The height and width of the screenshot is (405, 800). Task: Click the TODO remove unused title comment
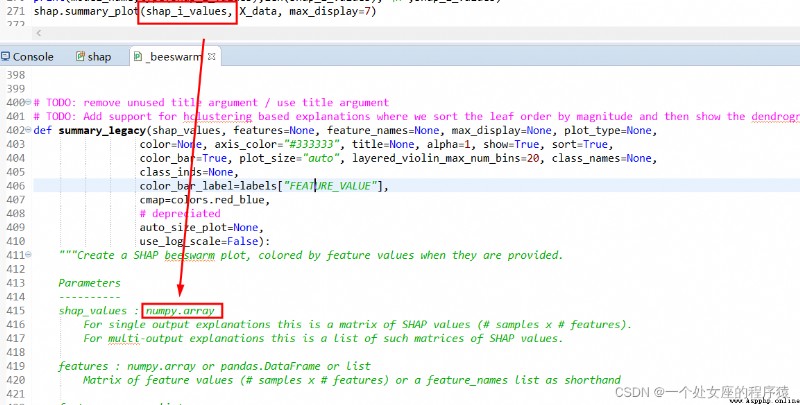tap(211, 103)
